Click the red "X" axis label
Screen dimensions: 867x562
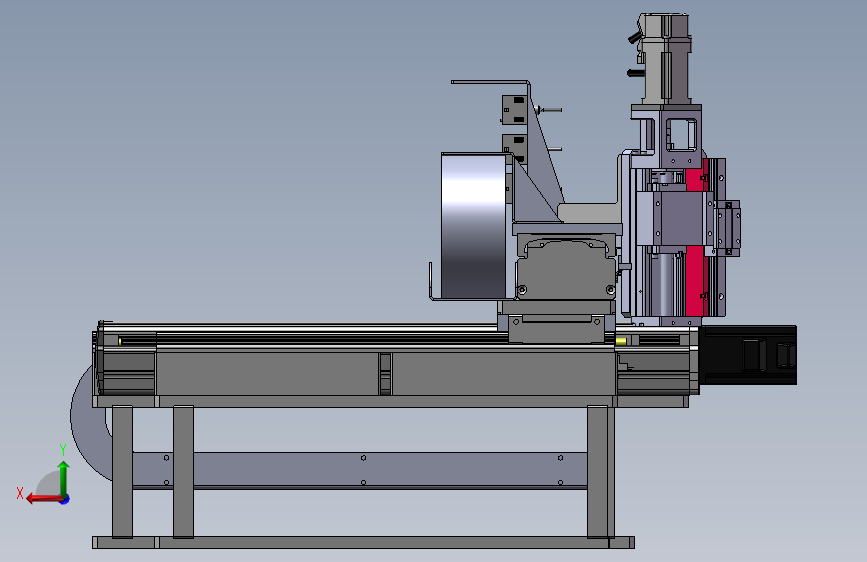(20, 493)
